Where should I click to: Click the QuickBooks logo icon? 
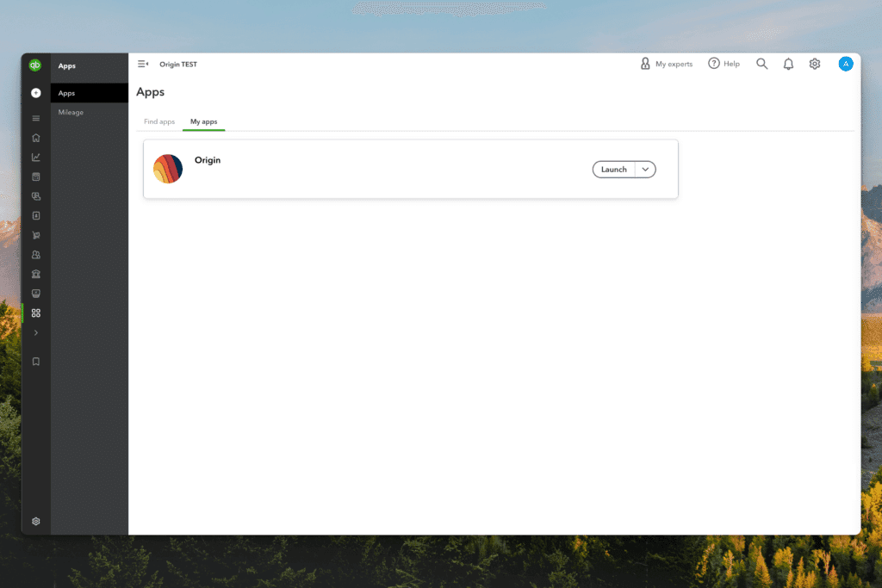pos(34,65)
